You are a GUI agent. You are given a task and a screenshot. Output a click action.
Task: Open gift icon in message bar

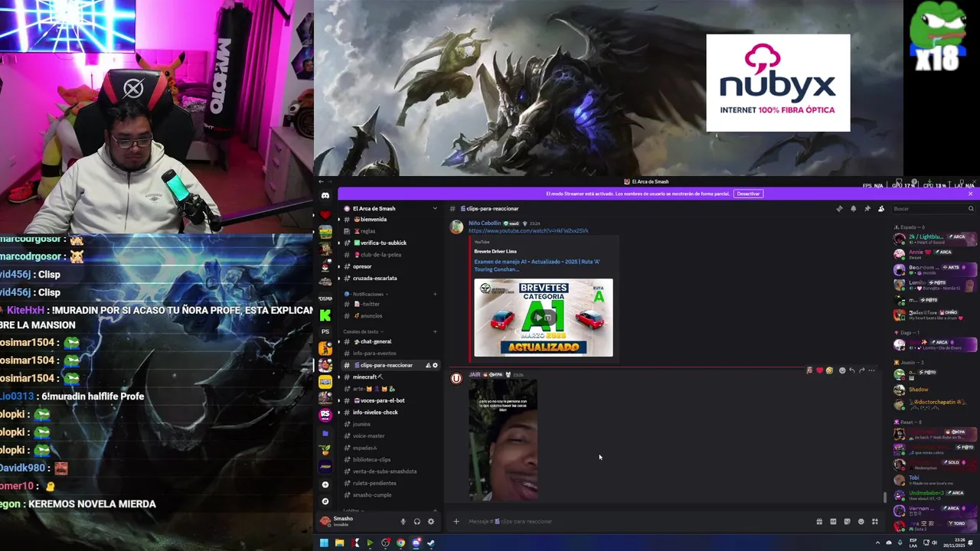tap(819, 521)
